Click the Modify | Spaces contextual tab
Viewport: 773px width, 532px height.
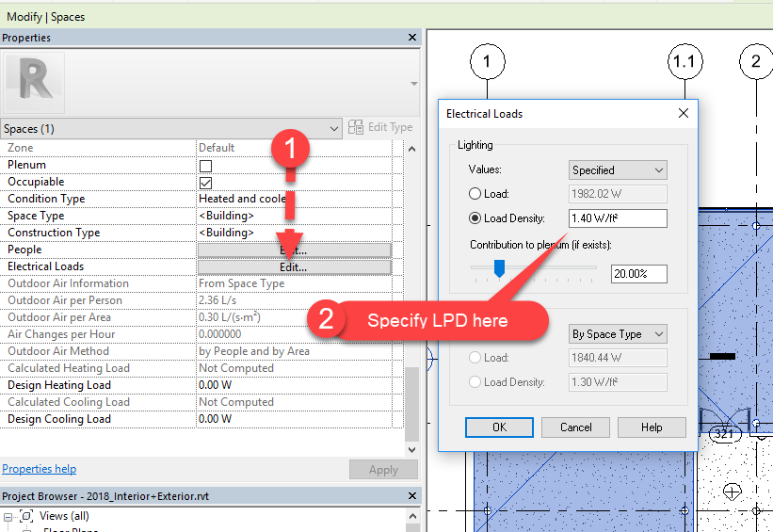tap(46, 17)
